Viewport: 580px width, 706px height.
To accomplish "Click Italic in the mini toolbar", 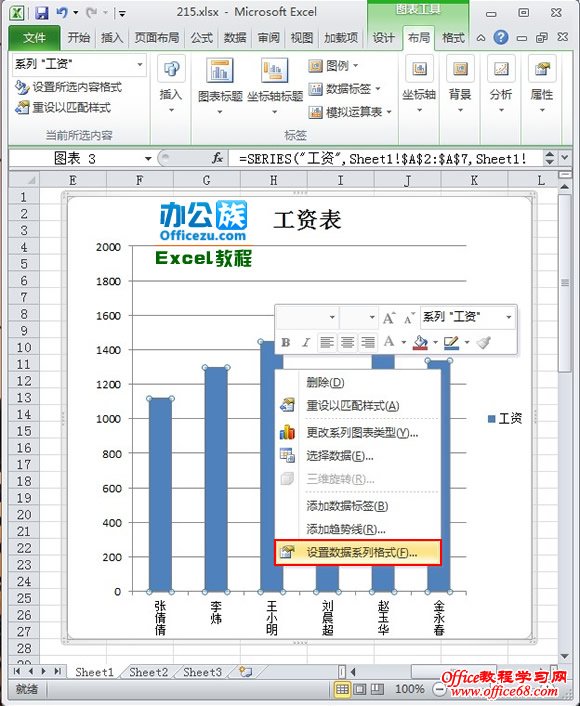I will [306, 343].
